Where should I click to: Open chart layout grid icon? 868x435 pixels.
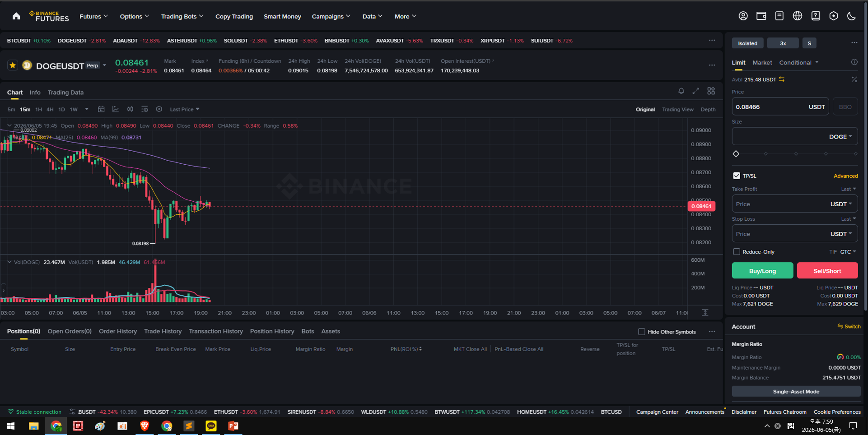coord(711,91)
